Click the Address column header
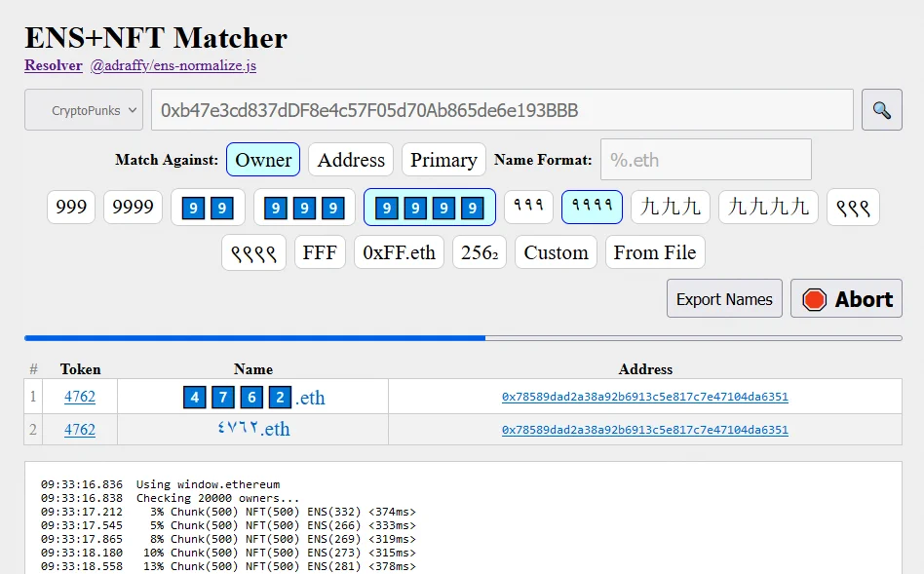 click(645, 369)
